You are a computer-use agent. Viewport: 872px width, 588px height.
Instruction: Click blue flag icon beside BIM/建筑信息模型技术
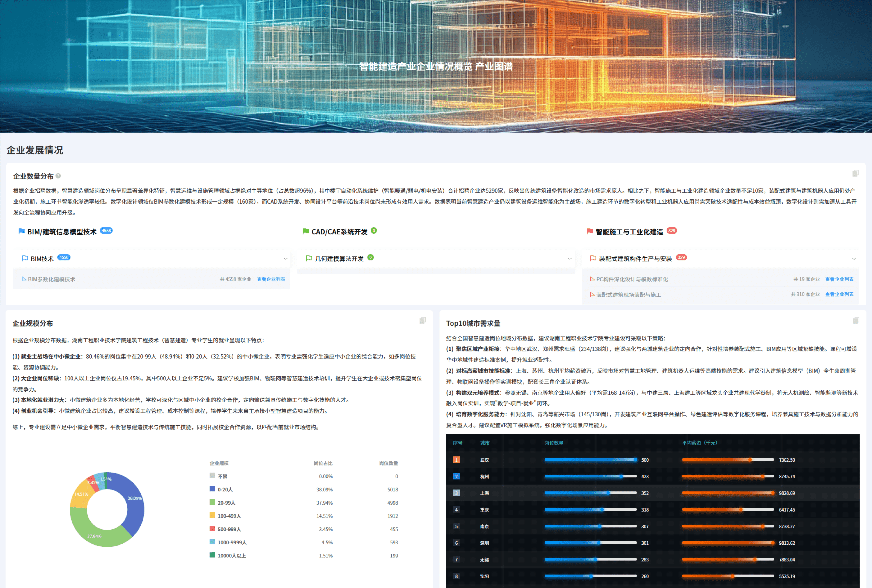pos(22,232)
